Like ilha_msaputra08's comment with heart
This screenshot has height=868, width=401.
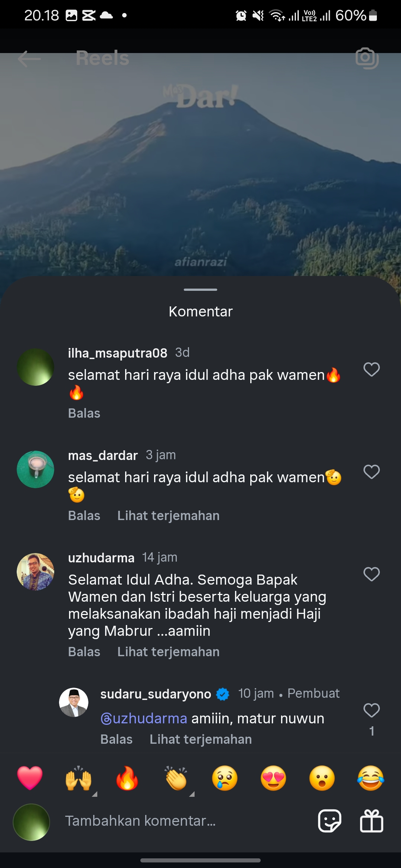pyautogui.click(x=371, y=369)
